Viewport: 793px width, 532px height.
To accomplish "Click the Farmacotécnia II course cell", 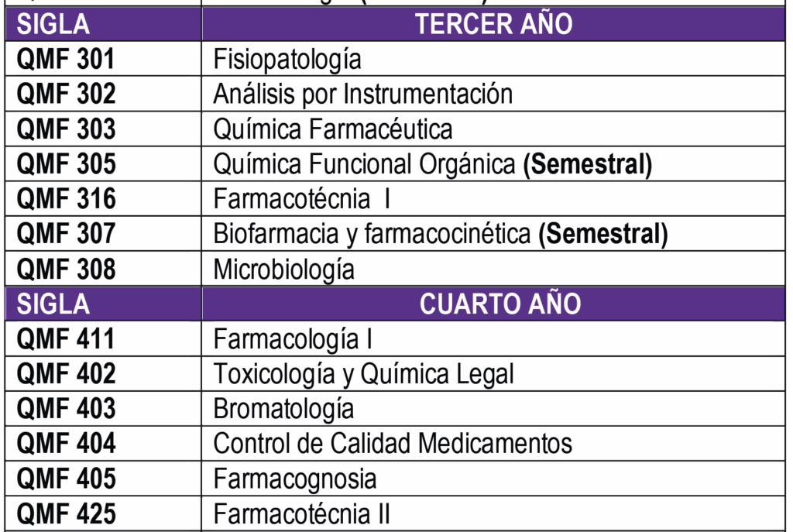I will point(301,513).
